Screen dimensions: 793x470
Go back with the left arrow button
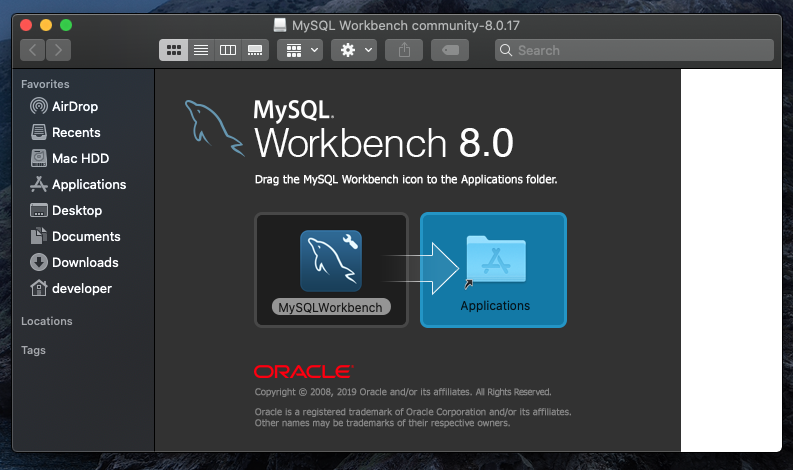pos(32,50)
